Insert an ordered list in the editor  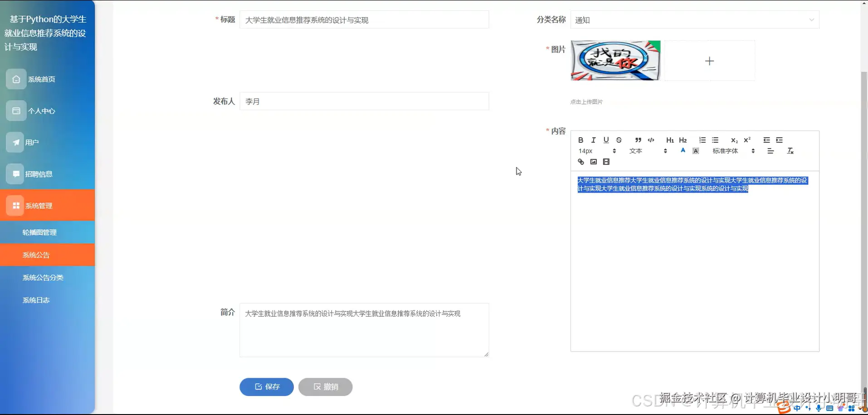click(703, 140)
